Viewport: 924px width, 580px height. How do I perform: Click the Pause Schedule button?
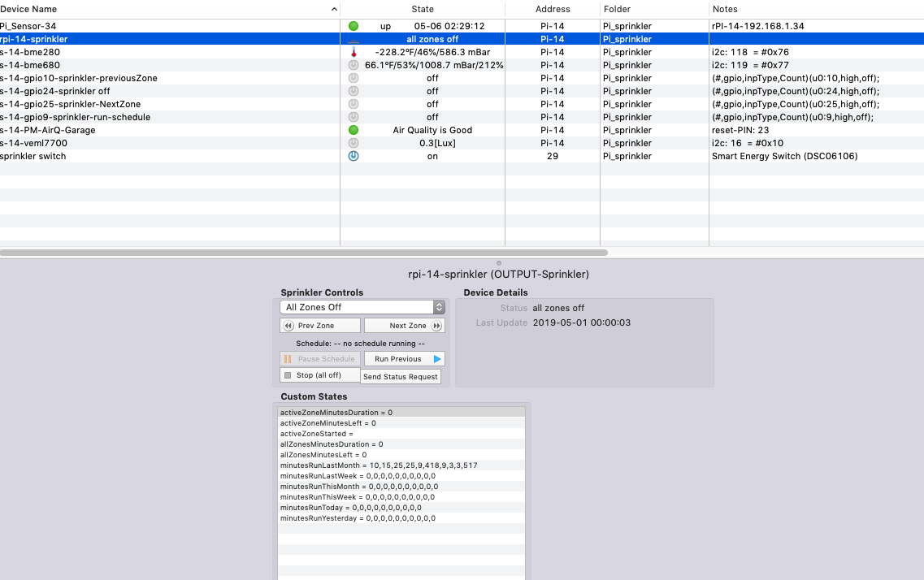point(320,358)
